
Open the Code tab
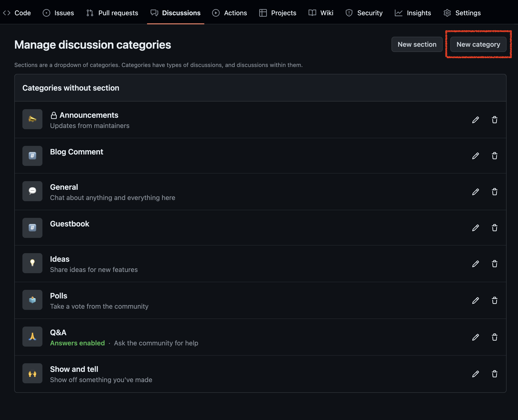(17, 13)
